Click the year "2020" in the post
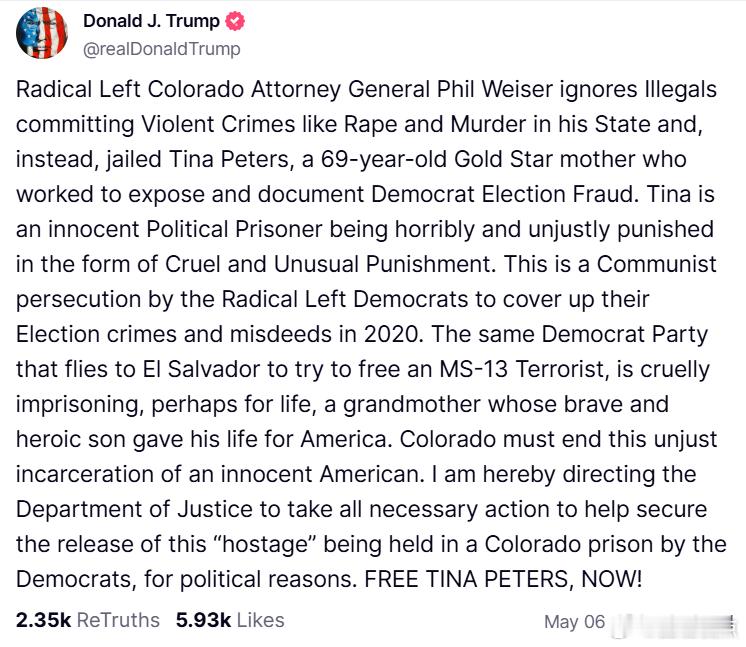 [x=393, y=334]
